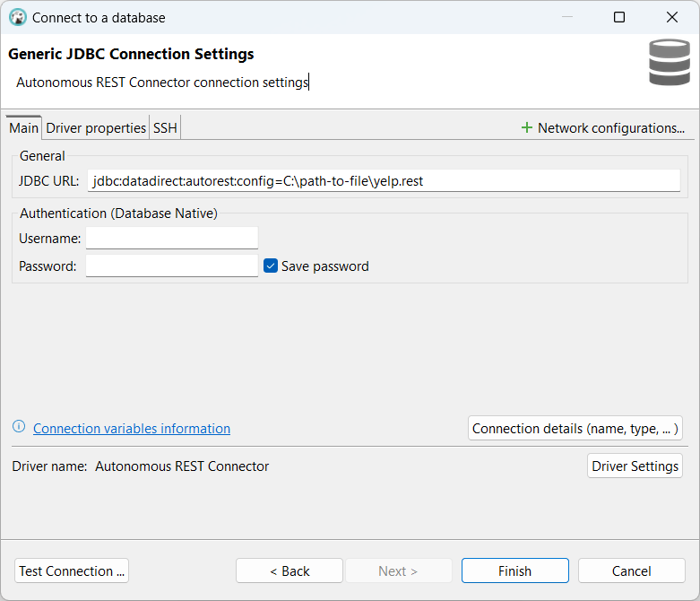Select the SSH tab
Image resolution: width=700 pixels, height=601 pixels.
coord(165,128)
